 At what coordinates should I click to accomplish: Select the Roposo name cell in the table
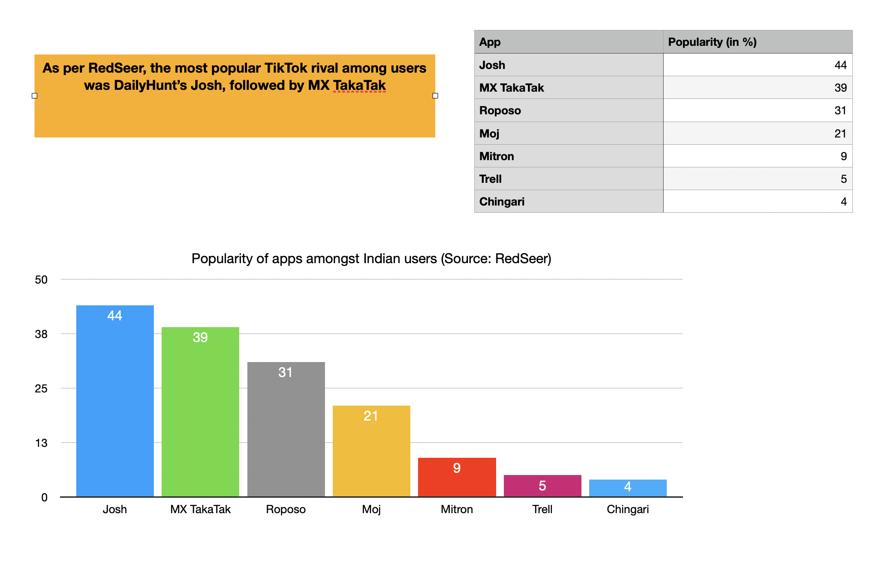coord(568,110)
